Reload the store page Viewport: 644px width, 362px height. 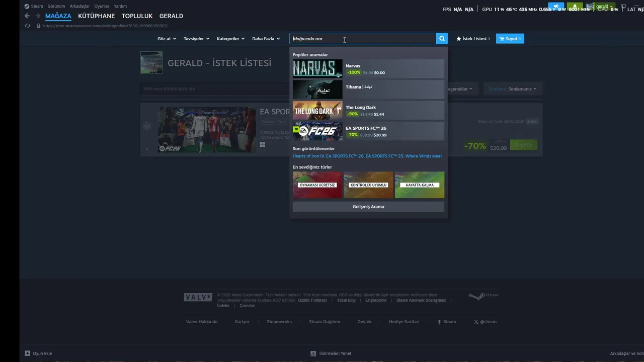coord(27,26)
